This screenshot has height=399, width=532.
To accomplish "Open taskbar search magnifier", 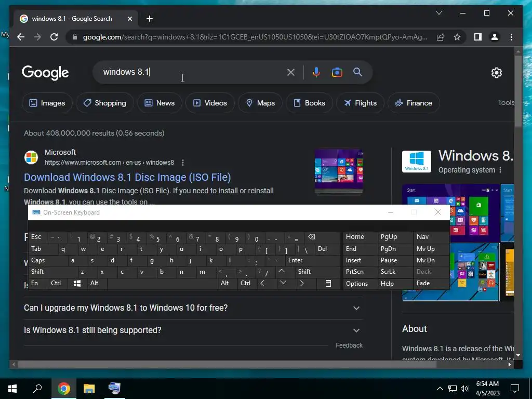I will pos(37,389).
